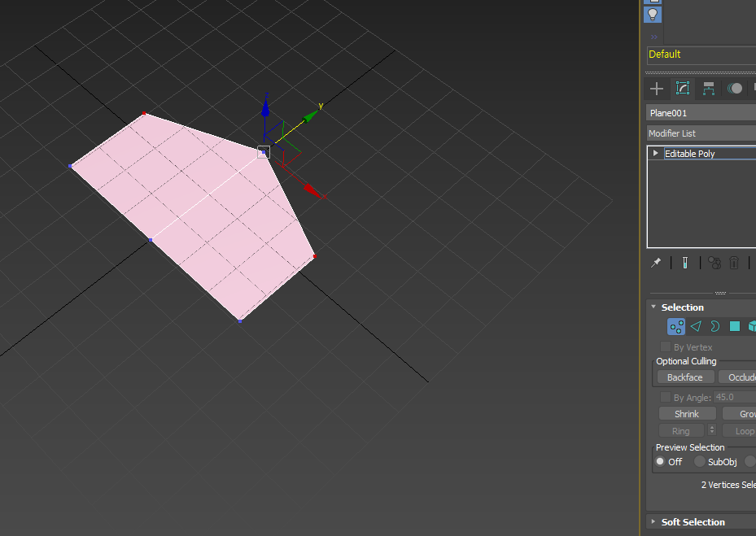Open the Hierarchy command panel tab
This screenshot has width=756, height=536.
click(x=709, y=88)
